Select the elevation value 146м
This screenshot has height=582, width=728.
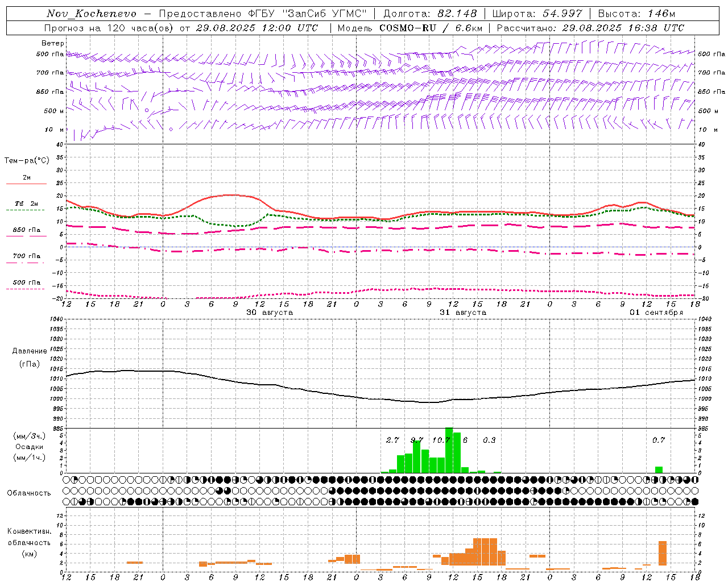pyautogui.click(x=661, y=14)
